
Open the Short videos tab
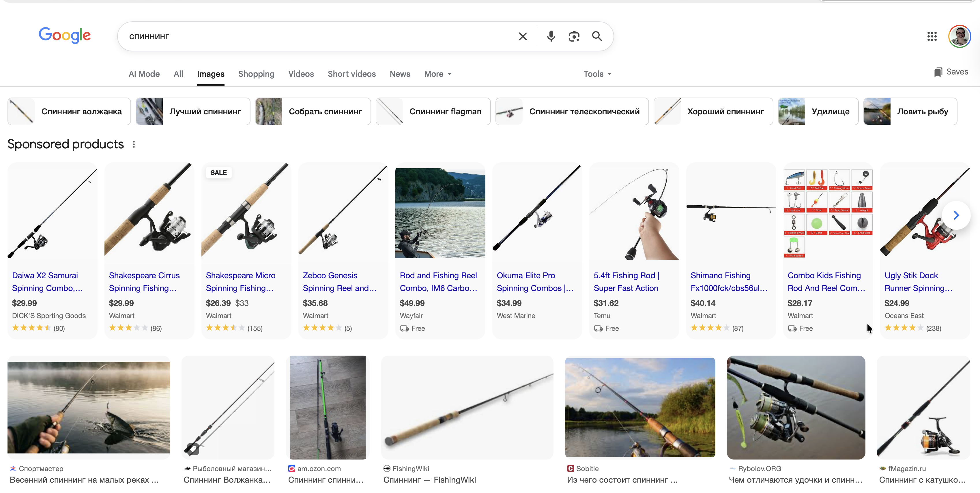tap(352, 74)
